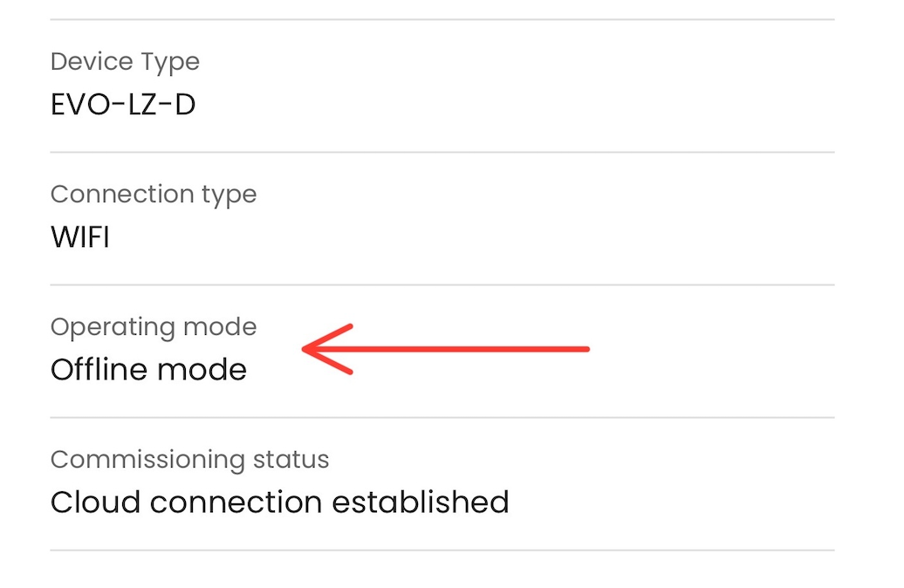Tap "Cloud connection established" status text

tap(279, 503)
